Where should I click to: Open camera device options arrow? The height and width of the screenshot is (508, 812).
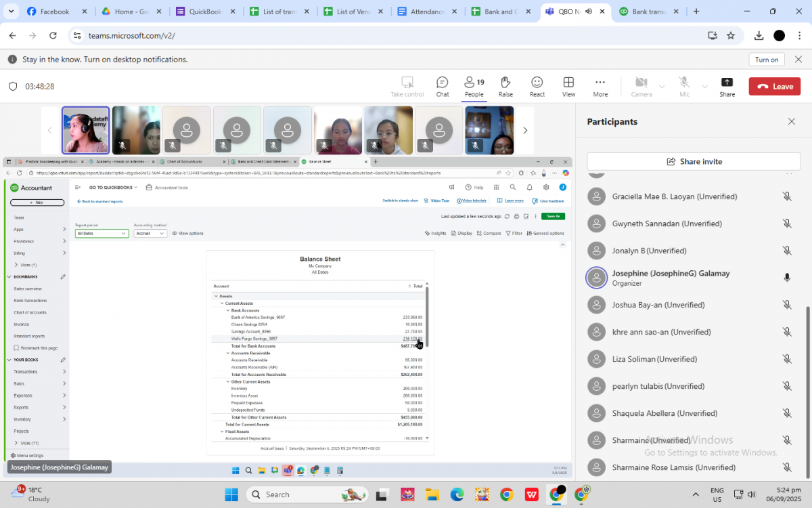(662, 87)
